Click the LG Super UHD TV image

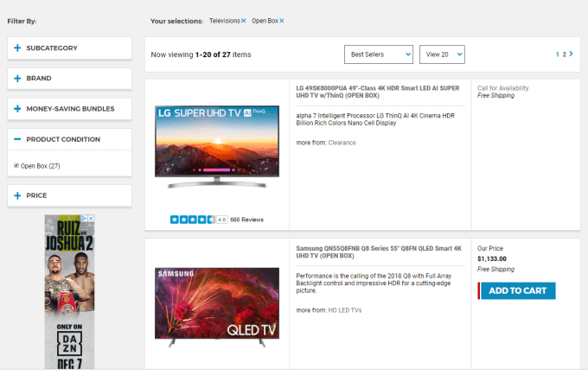pos(217,146)
